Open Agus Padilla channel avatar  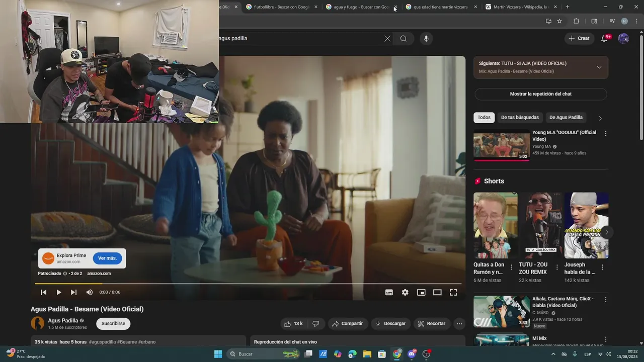[38, 323]
